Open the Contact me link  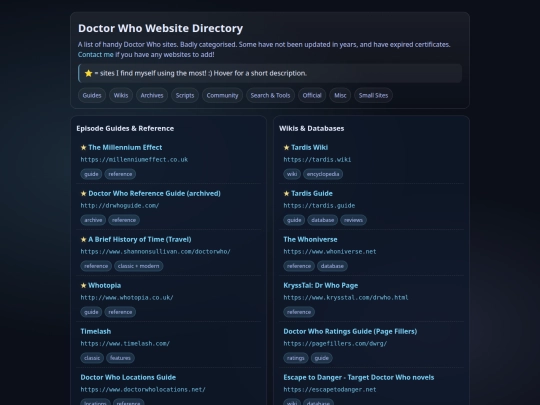(x=95, y=54)
